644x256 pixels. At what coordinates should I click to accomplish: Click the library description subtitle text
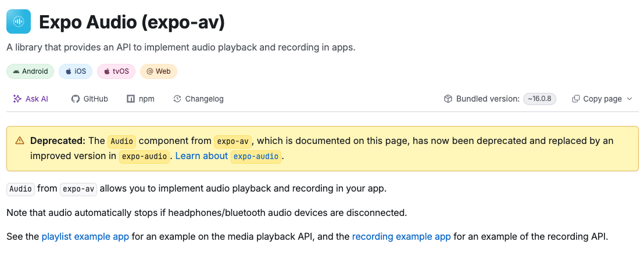[181, 48]
